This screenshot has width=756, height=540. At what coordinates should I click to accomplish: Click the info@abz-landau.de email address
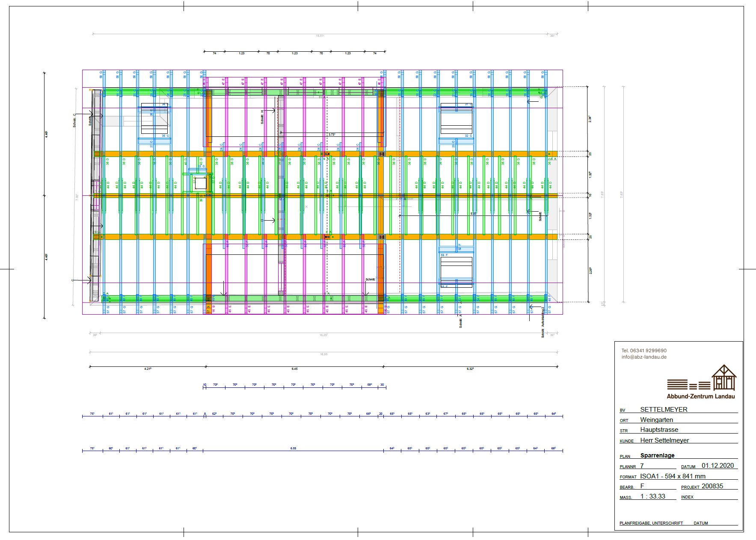(644, 357)
